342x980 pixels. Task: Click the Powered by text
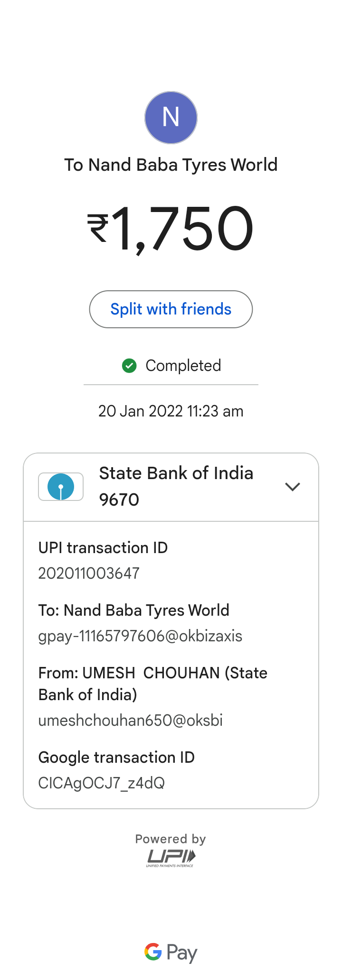click(x=171, y=839)
